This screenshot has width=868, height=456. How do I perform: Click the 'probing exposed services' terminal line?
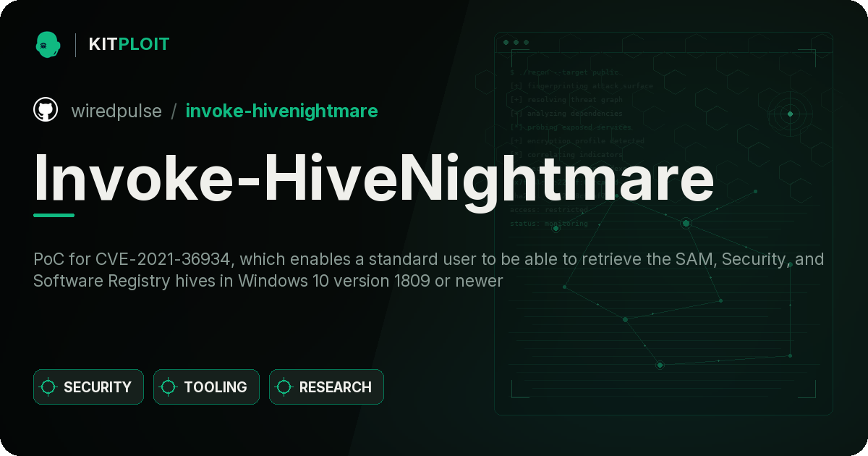570,127
